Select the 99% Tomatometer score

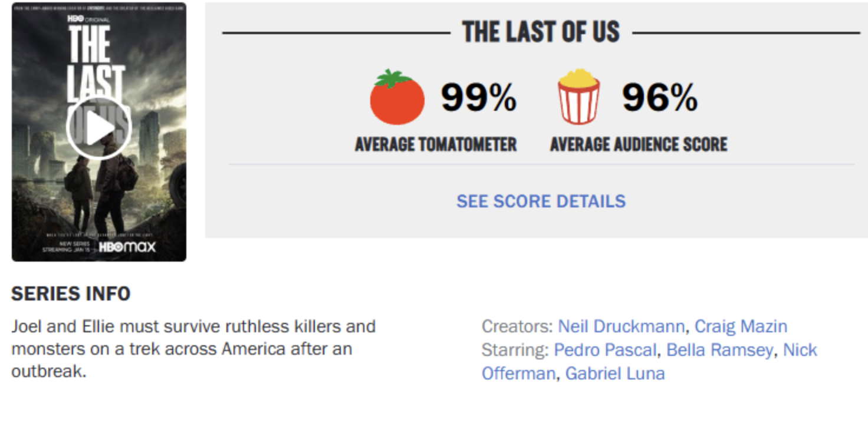pyautogui.click(x=479, y=97)
